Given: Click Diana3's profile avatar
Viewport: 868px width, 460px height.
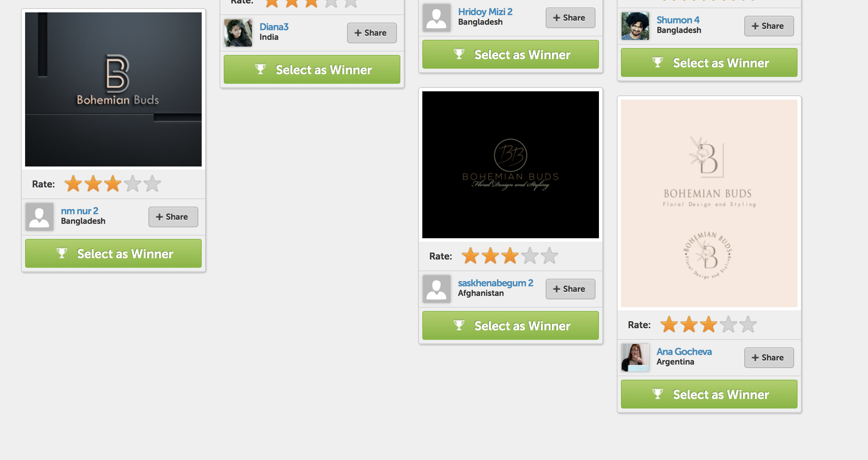Looking at the screenshot, I should [x=238, y=33].
